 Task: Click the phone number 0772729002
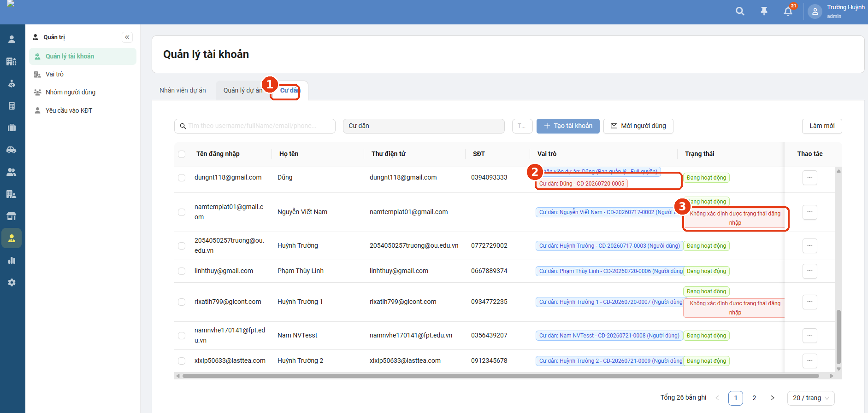tap(489, 246)
